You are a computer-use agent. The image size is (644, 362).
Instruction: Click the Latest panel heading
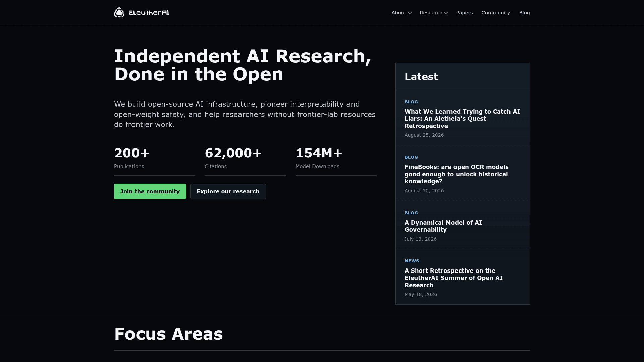click(x=421, y=77)
